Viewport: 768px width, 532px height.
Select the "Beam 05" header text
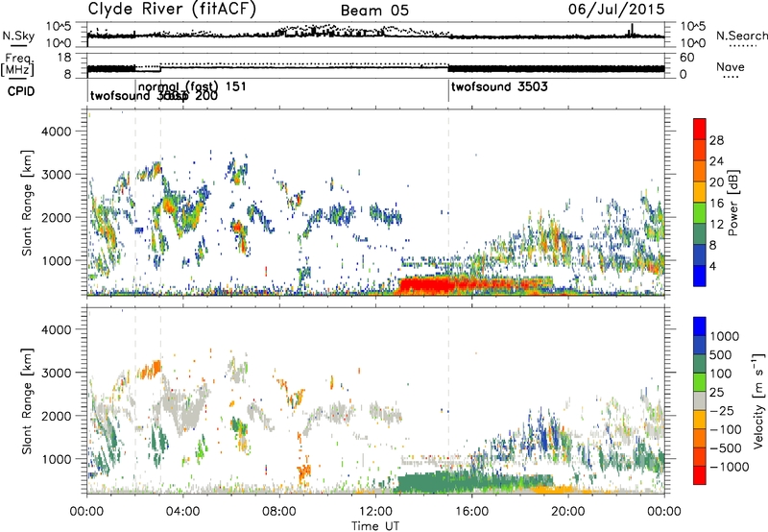coord(374,11)
